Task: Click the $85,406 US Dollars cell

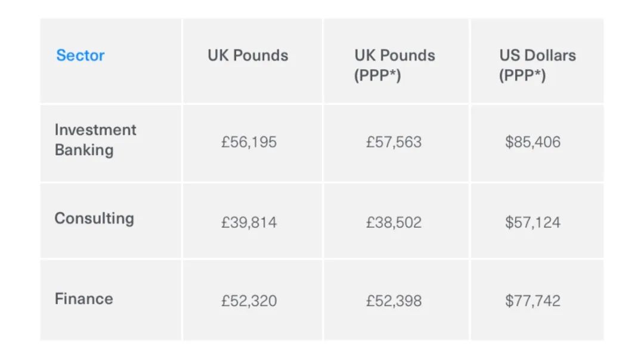Action: [x=532, y=142]
